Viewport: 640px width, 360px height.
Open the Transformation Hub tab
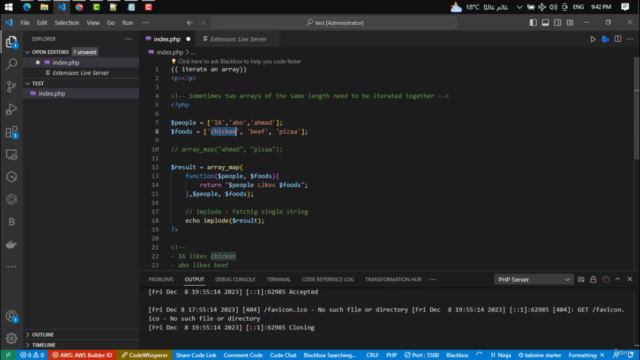[393, 280]
